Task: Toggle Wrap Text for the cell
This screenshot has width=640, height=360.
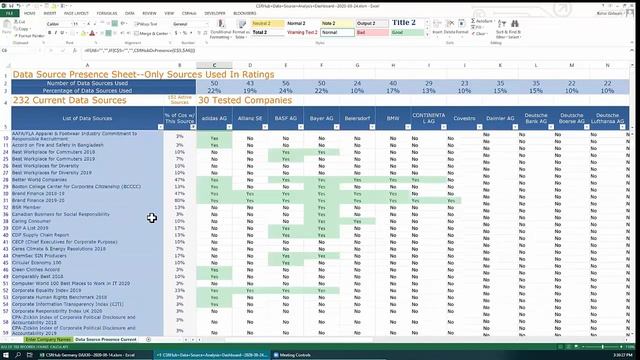Action: pyautogui.click(x=146, y=24)
